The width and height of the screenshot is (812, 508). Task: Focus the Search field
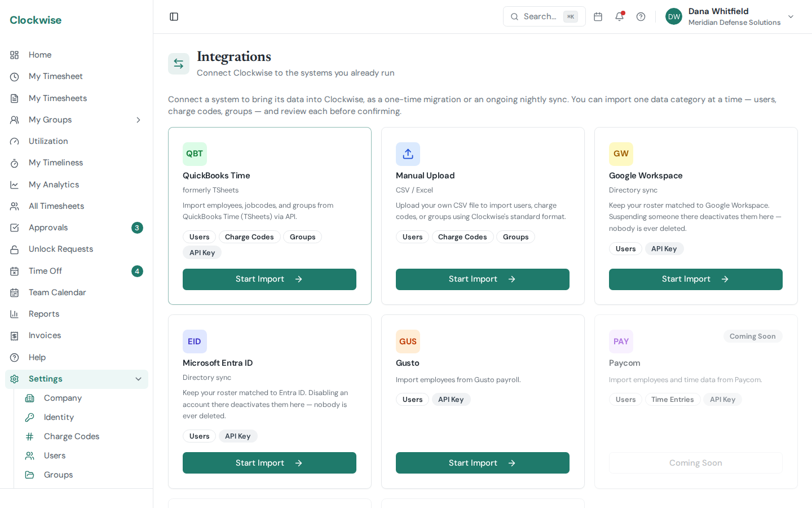tap(544, 16)
